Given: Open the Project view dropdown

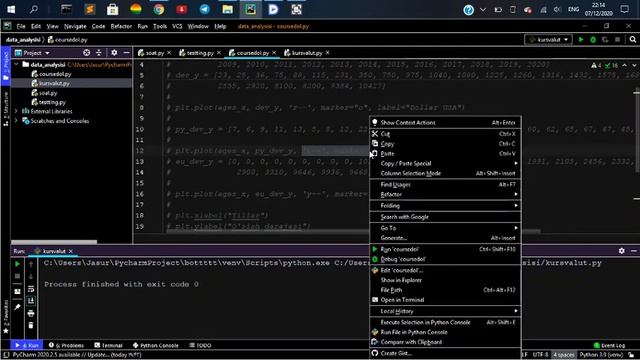Looking at the screenshot, I should coord(33,53).
